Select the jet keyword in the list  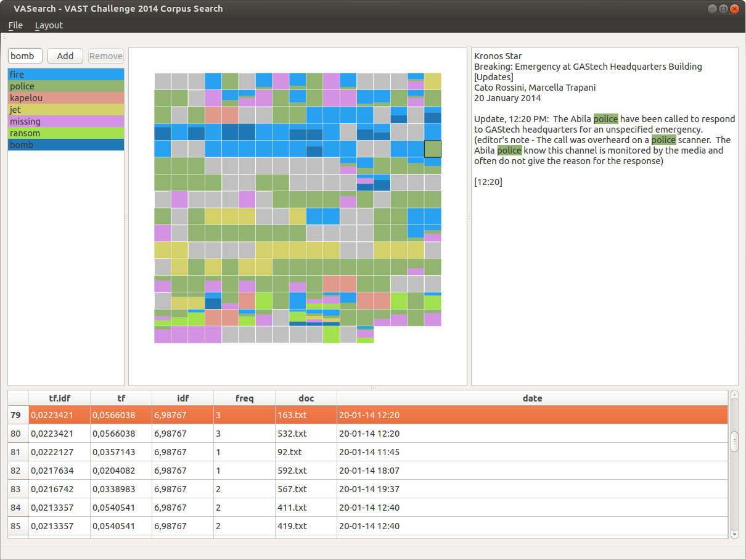tap(66, 110)
